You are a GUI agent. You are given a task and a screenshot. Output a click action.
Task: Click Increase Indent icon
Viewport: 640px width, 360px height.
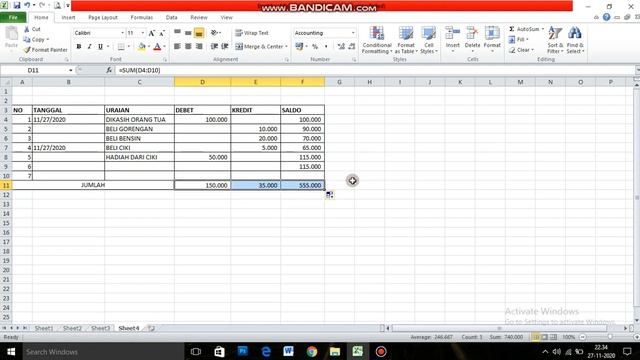pyautogui.click(x=224, y=47)
